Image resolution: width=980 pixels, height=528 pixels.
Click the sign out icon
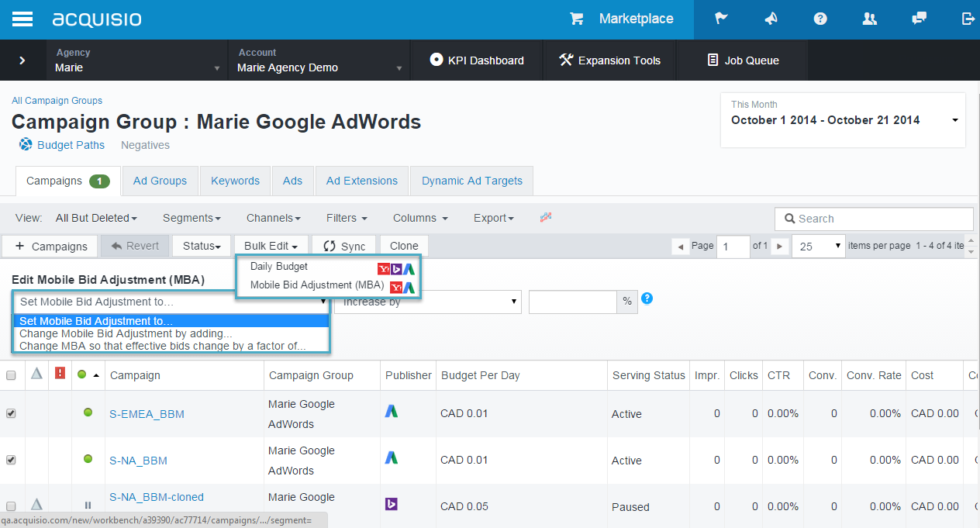[x=968, y=19]
